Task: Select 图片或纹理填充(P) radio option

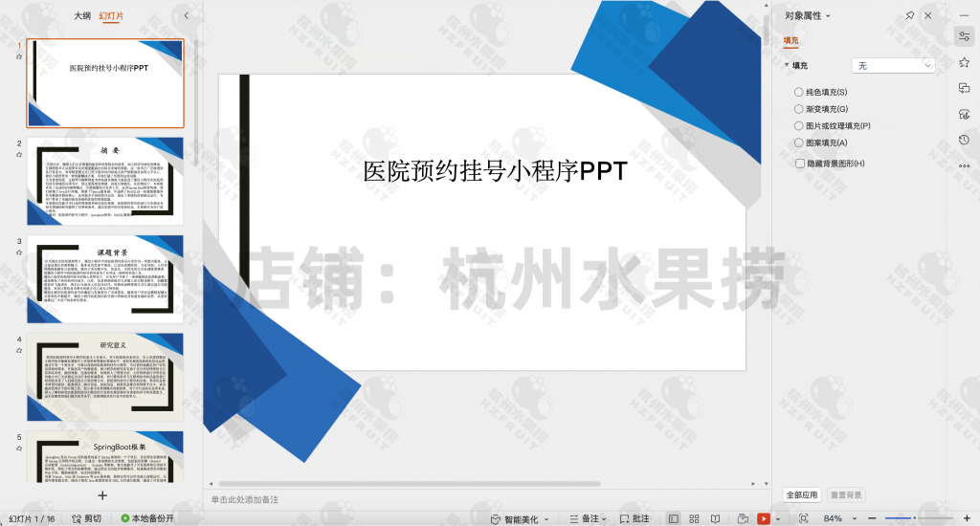Action: [x=832, y=125]
